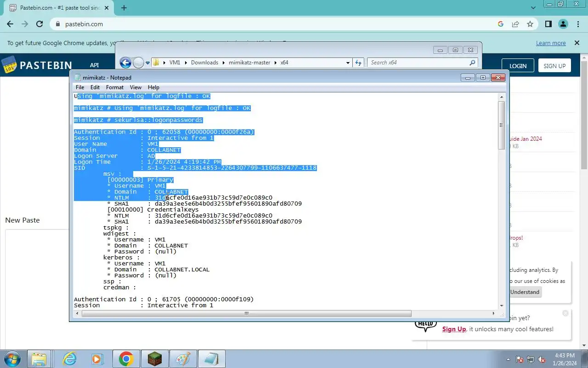Screen dimensions: 588x368
Task: Open Chrome side panel
Action: 548,24
